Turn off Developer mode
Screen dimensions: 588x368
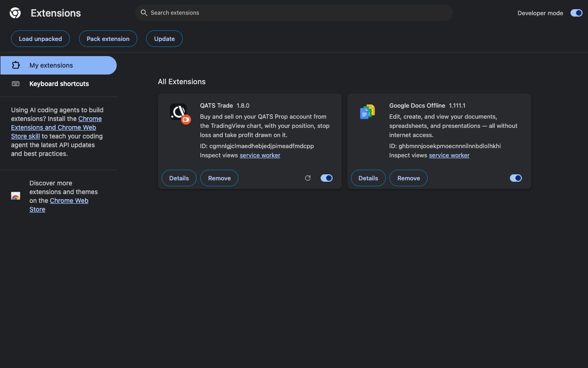pyautogui.click(x=577, y=13)
